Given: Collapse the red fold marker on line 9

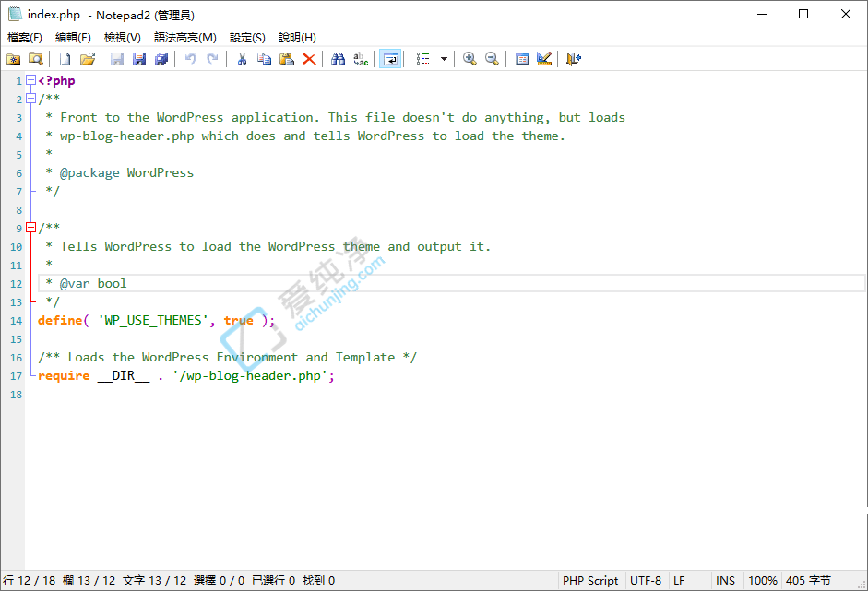Looking at the screenshot, I should 31,228.
